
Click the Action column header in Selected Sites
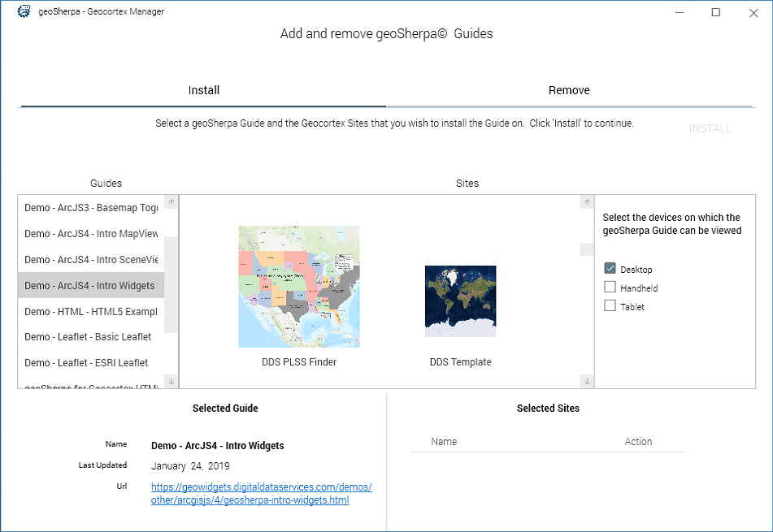point(638,442)
